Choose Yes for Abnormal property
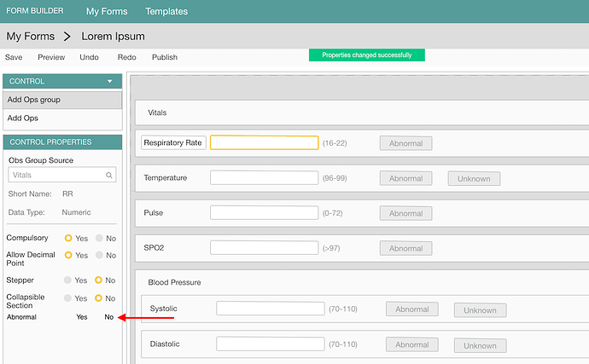Screen dimensions: 589x364 tap(82, 317)
